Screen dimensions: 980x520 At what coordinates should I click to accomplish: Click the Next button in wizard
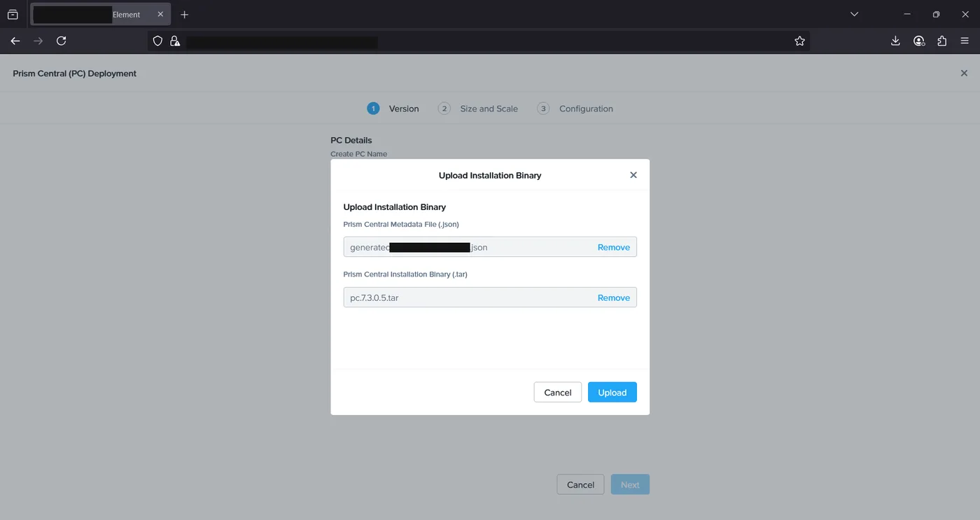click(630, 484)
